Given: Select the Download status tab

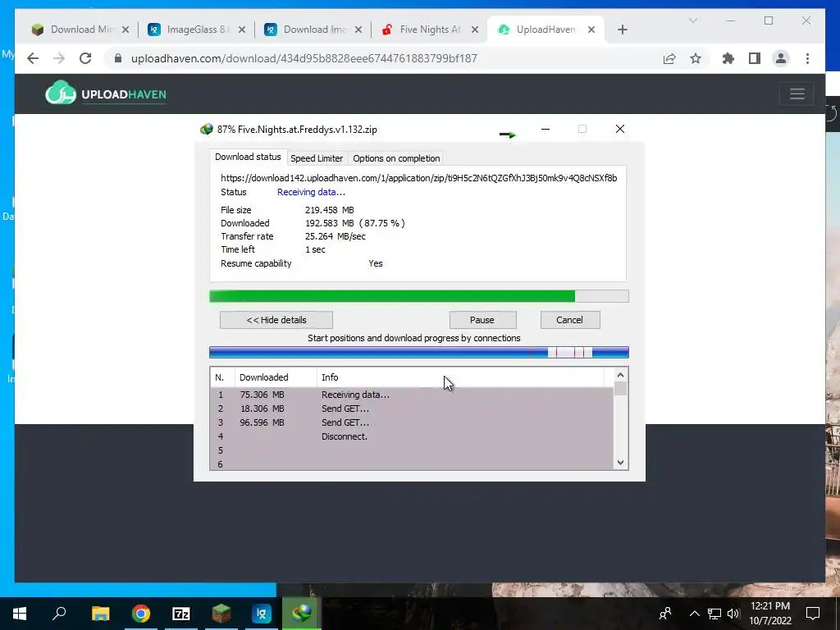Looking at the screenshot, I should point(248,157).
